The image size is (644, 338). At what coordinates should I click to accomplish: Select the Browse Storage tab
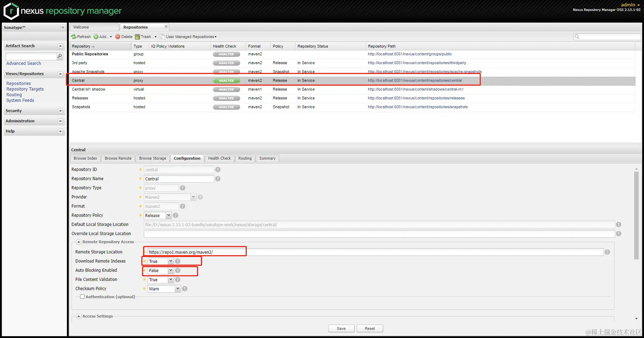pos(153,159)
